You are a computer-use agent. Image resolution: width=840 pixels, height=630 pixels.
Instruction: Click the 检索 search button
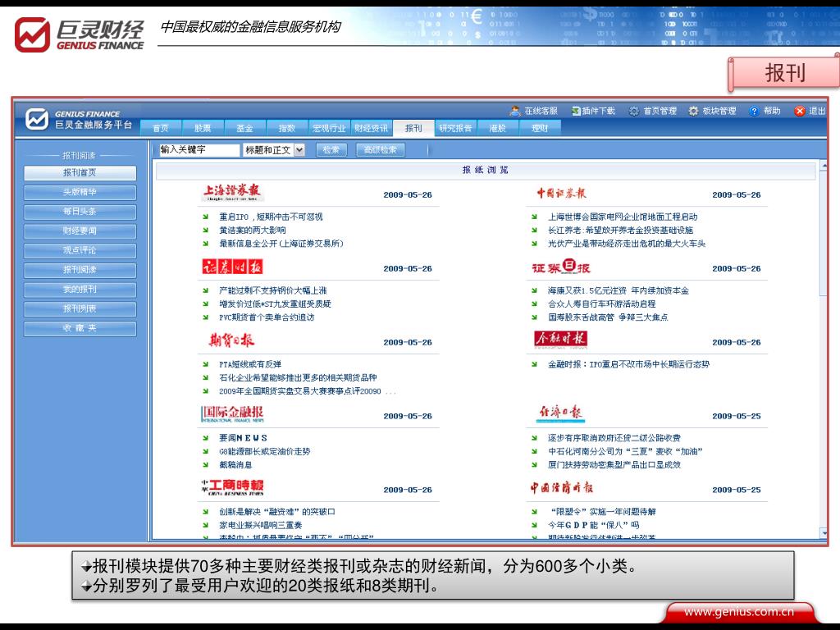331,150
